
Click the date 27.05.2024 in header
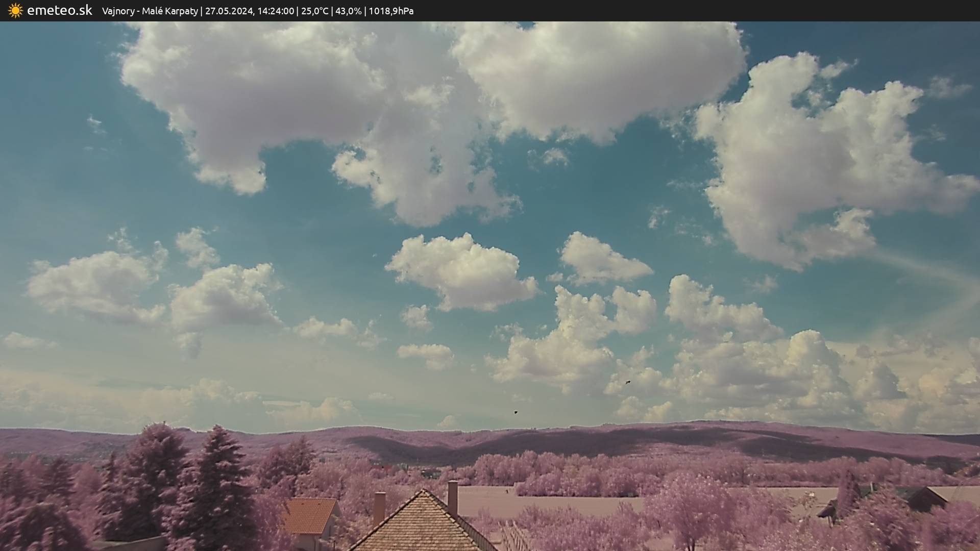tap(229, 11)
